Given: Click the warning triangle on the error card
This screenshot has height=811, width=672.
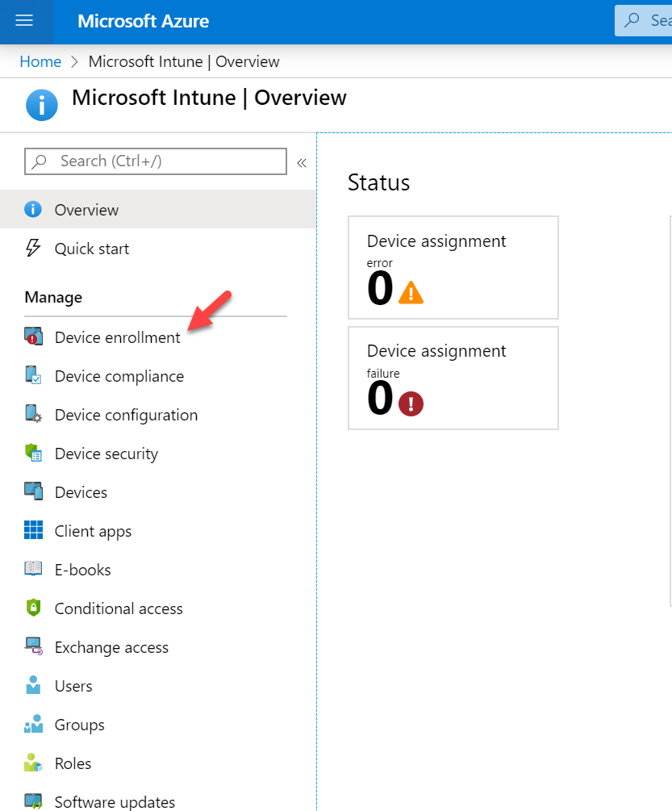Looking at the screenshot, I should point(410,291).
